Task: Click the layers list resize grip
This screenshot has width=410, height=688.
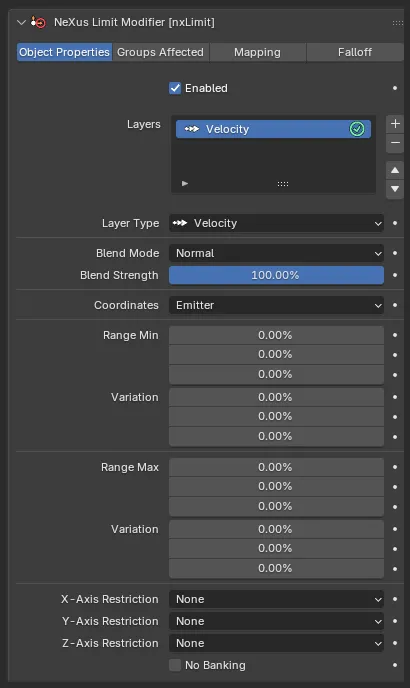Action: click(x=283, y=184)
